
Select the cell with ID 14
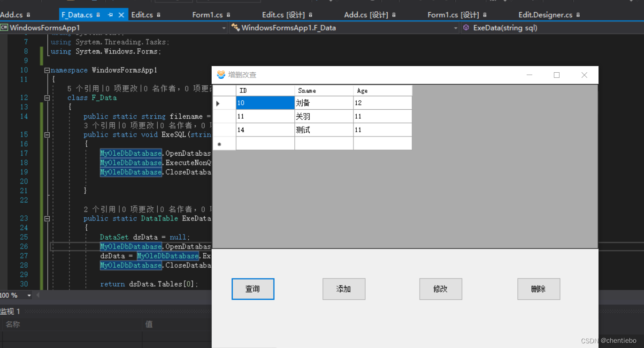click(265, 130)
